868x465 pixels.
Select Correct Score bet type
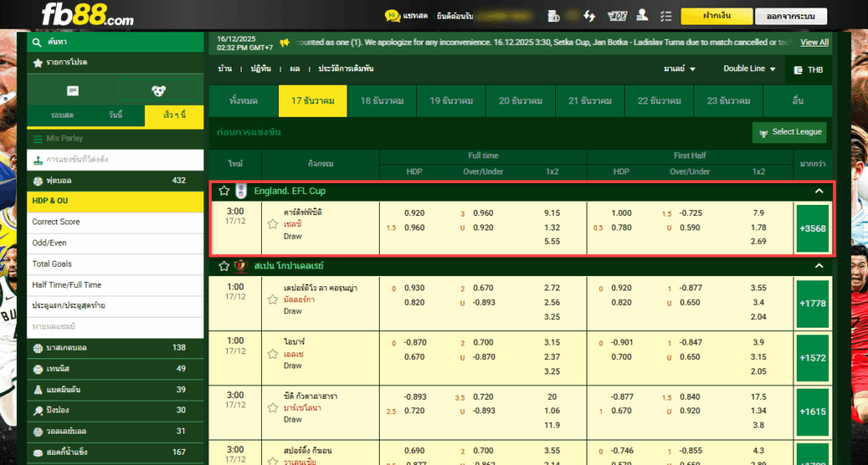coord(115,222)
